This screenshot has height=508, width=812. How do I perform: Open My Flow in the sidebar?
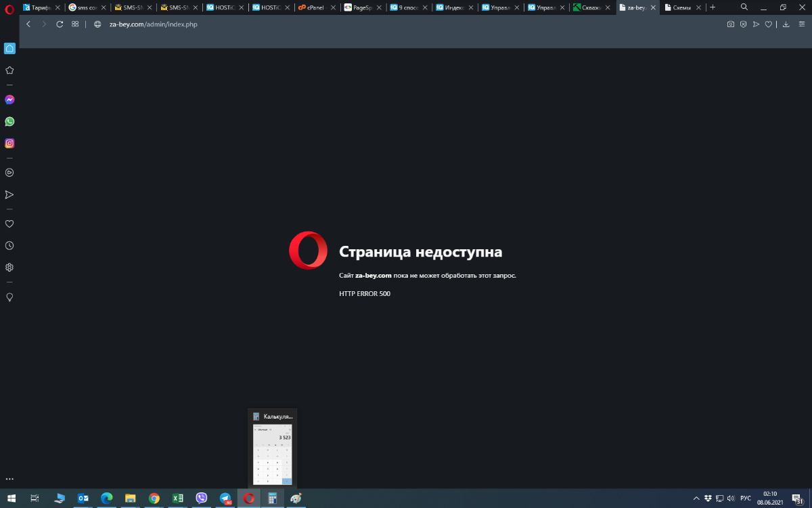(9, 194)
